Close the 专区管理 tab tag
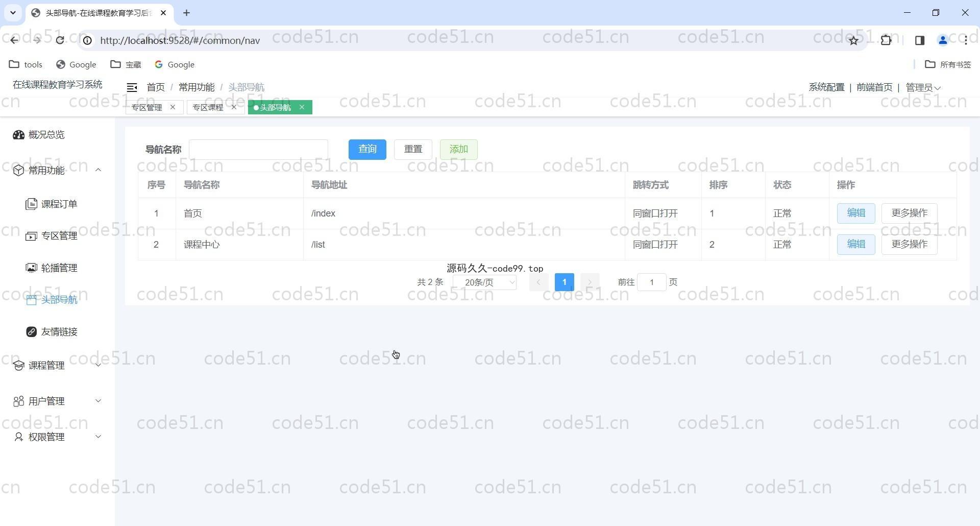980x526 pixels. pyautogui.click(x=173, y=107)
